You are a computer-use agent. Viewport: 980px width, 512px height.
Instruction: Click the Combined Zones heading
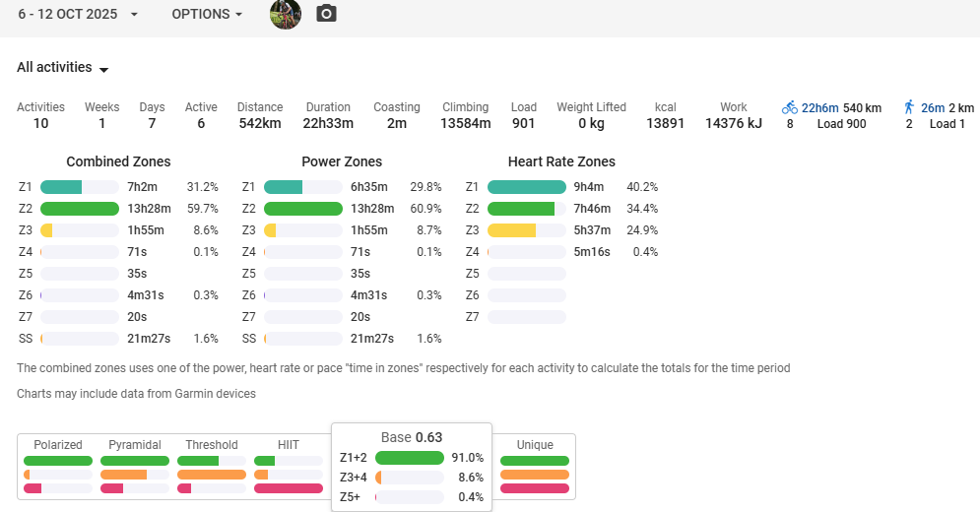point(118,161)
